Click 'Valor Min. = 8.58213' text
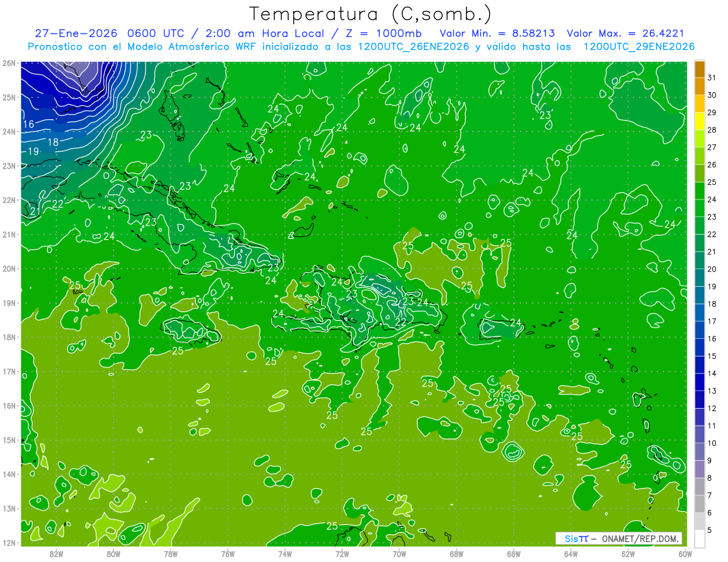Screen dimensions: 728x562 [x=497, y=33]
